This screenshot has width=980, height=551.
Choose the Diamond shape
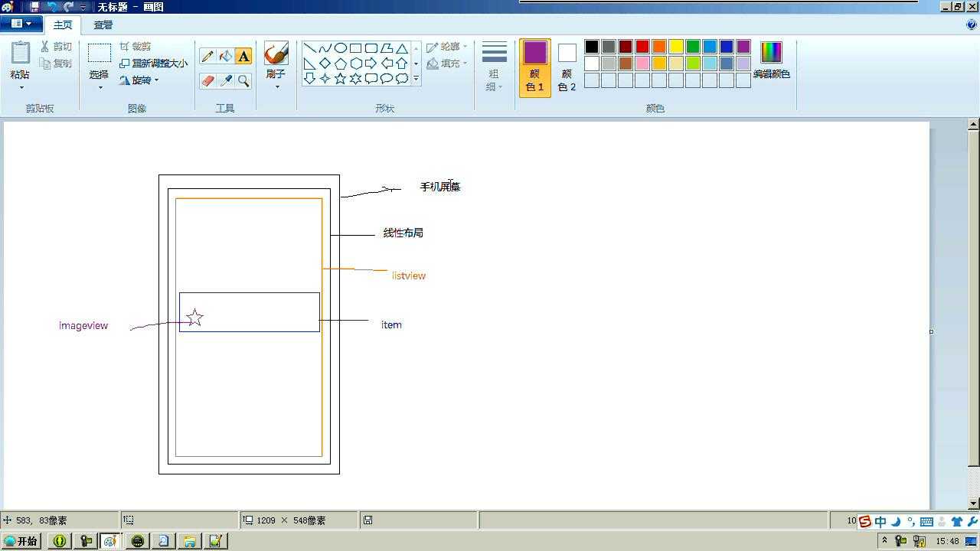[325, 64]
